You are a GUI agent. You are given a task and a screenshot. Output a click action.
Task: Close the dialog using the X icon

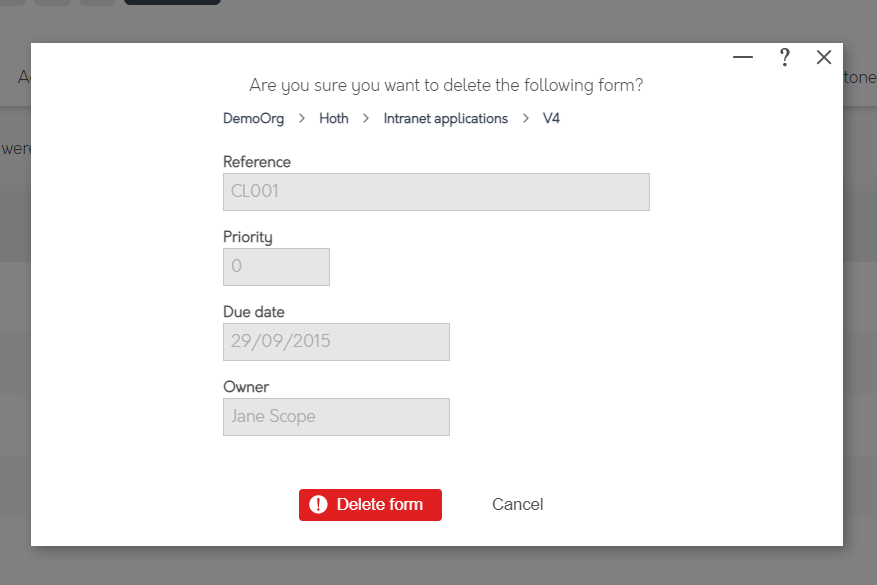pos(824,57)
